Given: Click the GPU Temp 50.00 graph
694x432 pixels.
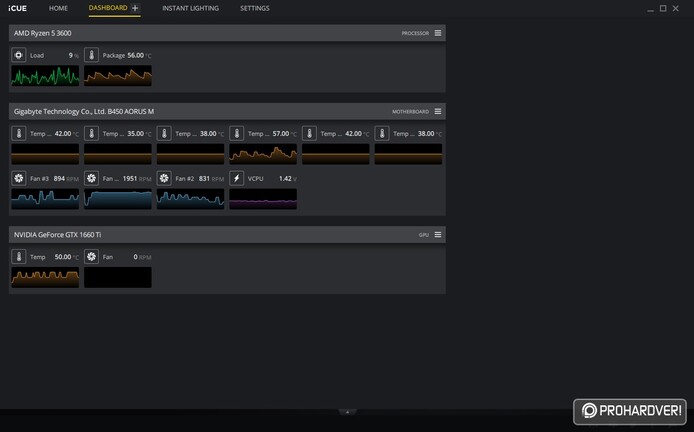Looking at the screenshot, I should tap(45, 277).
